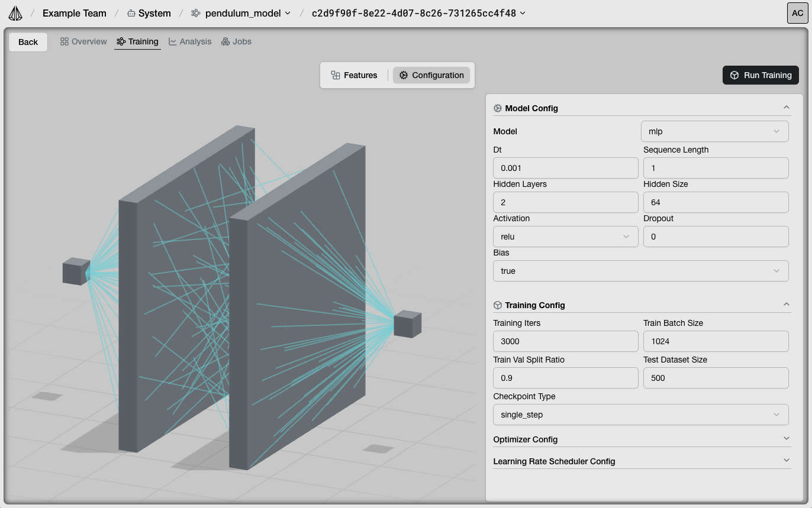Image resolution: width=812 pixels, height=508 pixels.
Task: Switch to the Features view
Action: (355, 75)
